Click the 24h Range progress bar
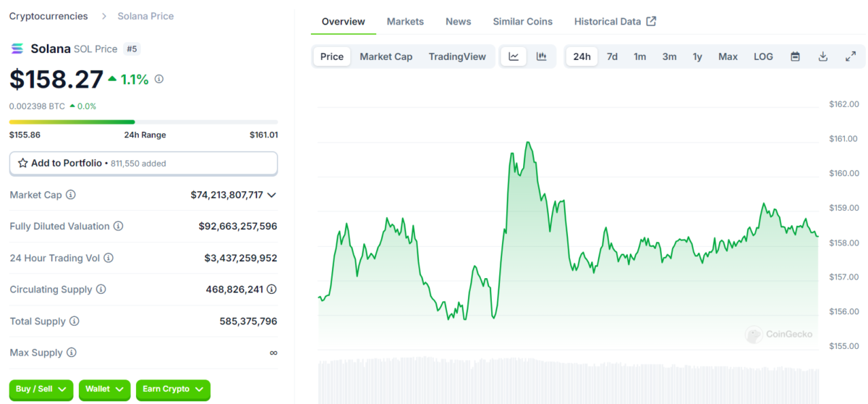The image size is (868, 404). tap(143, 122)
